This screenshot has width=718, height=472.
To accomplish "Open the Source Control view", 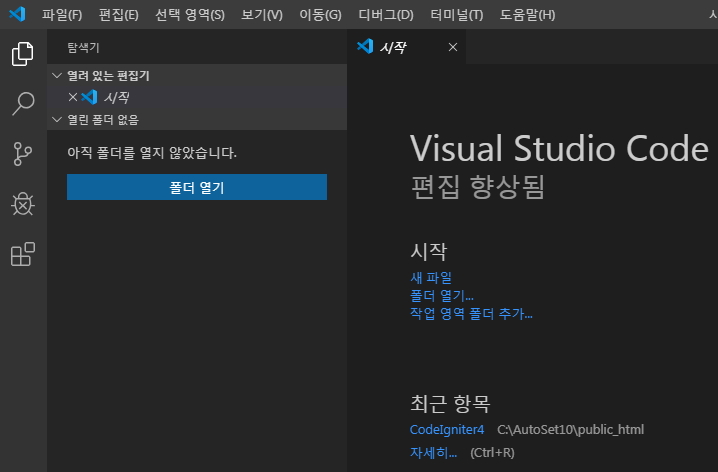I will [x=22, y=154].
